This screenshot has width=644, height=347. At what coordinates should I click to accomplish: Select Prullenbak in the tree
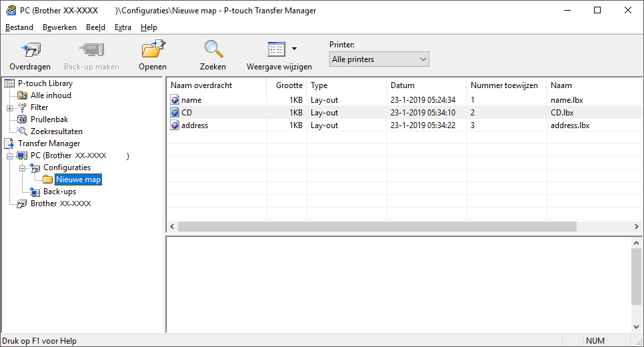[49, 119]
